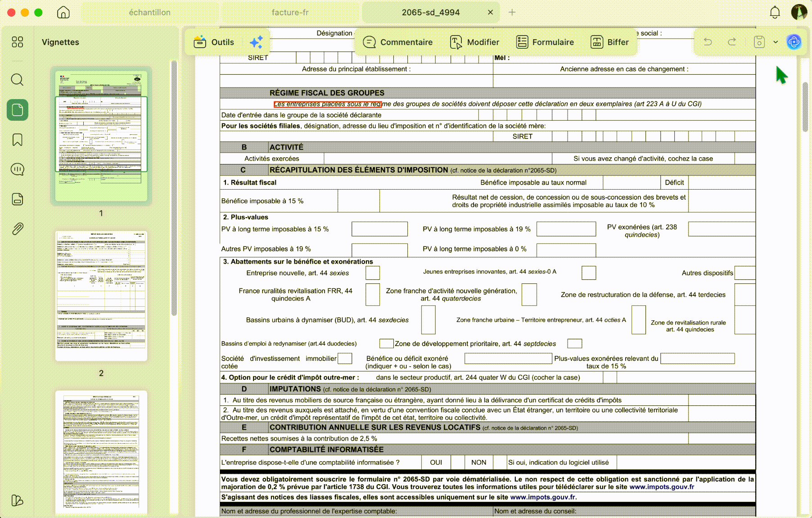Open the comments list sidebar icon
The height and width of the screenshot is (518, 812).
pos(18,169)
